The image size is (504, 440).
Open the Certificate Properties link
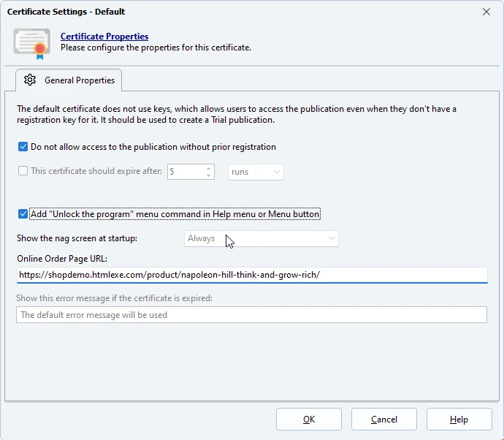coord(104,37)
